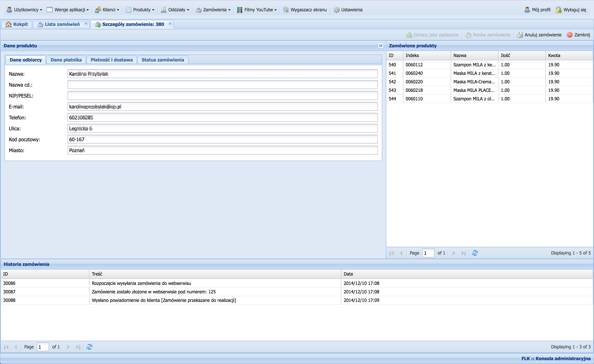Refresh the ordered products grid
Image resolution: width=594 pixels, height=364 pixels.
475,253
